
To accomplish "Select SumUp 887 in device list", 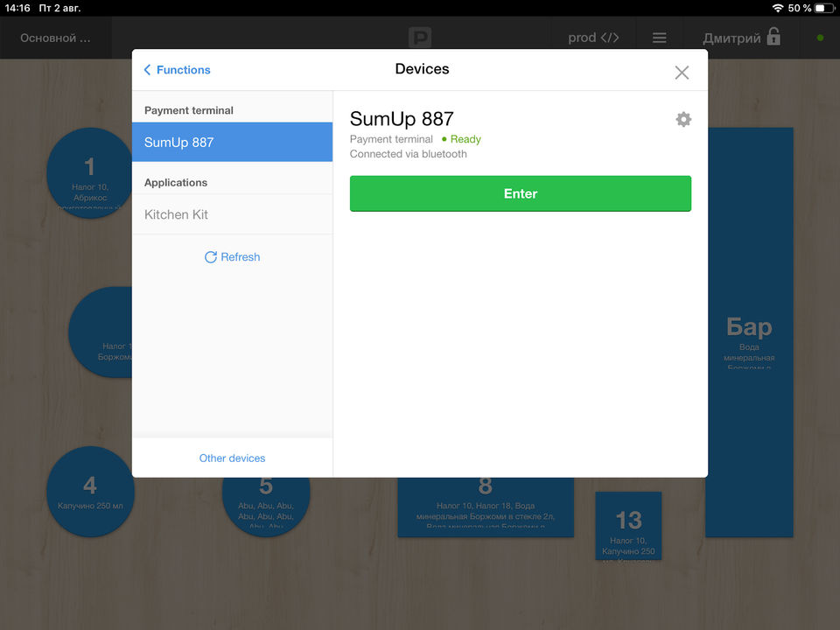I will pos(232,142).
